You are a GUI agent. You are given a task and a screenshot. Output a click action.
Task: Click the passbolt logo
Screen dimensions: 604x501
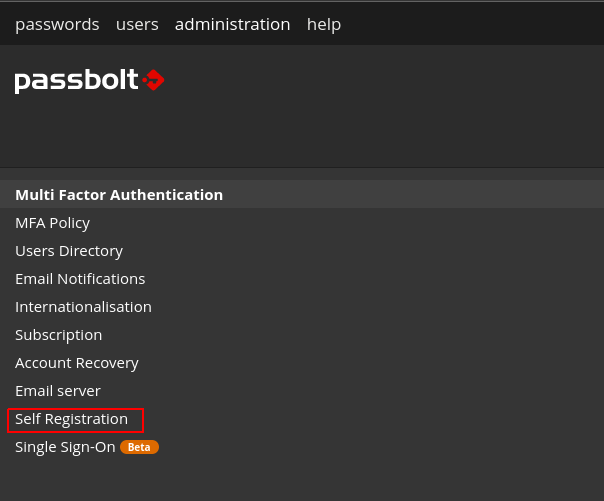(x=89, y=81)
